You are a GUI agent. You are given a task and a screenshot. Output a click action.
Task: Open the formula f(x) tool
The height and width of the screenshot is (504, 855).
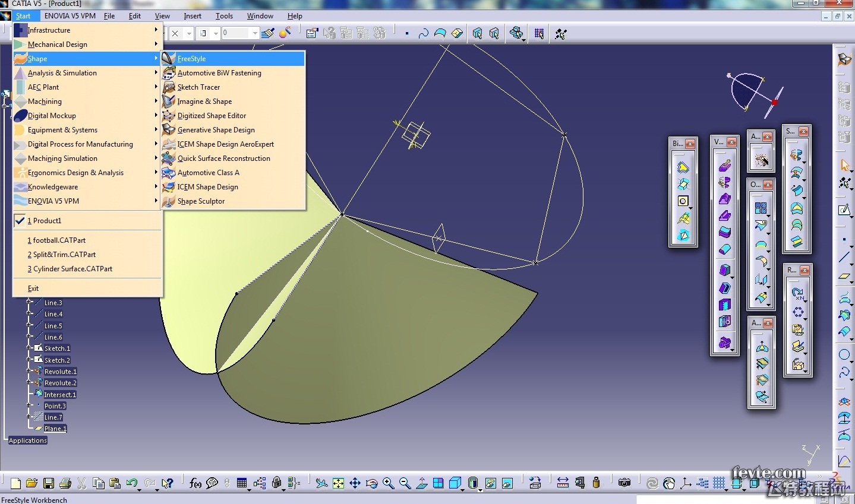click(195, 483)
